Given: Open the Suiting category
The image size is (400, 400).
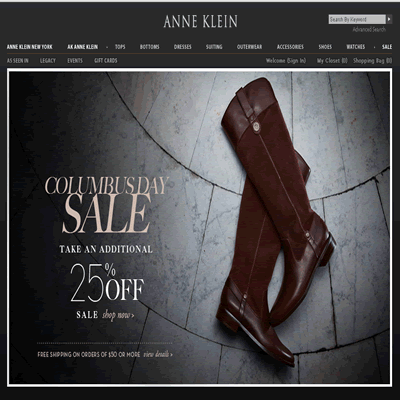Looking at the screenshot, I should coord(214,47).
